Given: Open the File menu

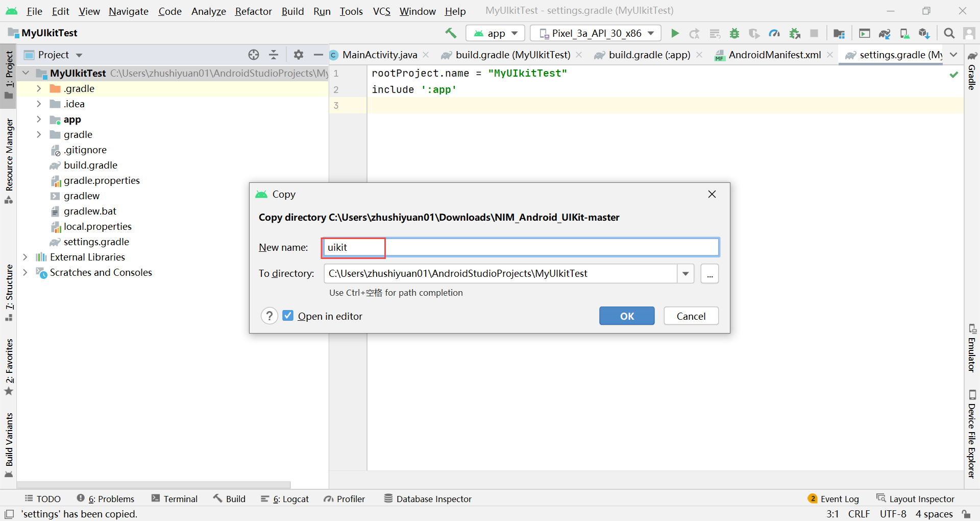Looking at the screenshot, I should (x=34, y=11).
